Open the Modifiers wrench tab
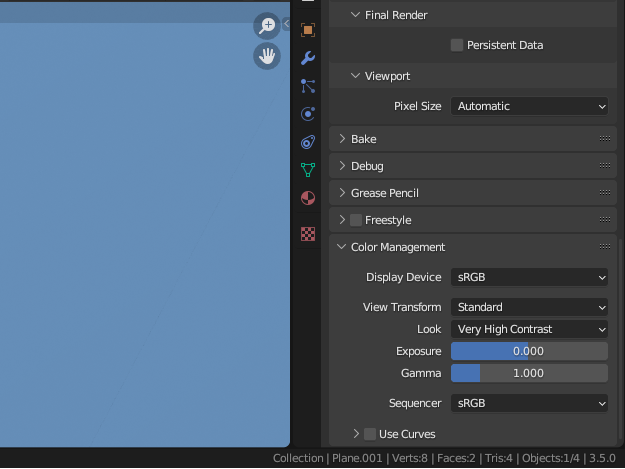 point(308,58)
